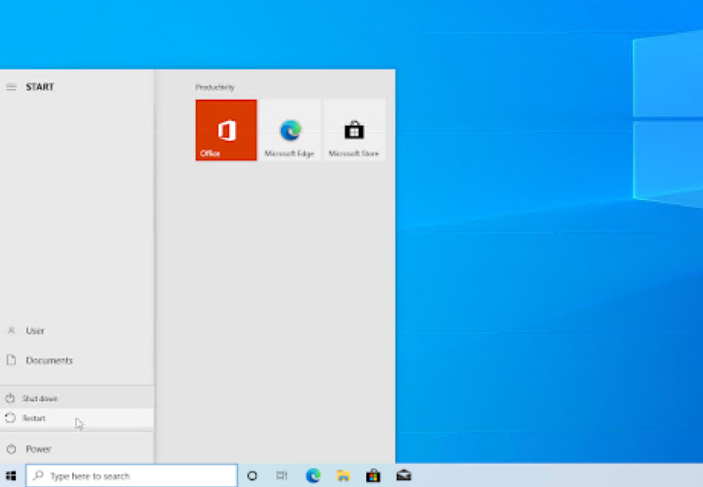Open Cortana circle icon on the taskbar
703x487 pixels.
[252, 476]
